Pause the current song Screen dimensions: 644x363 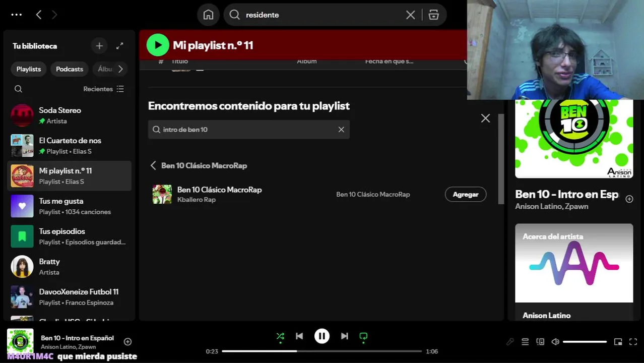coord(322,336)
